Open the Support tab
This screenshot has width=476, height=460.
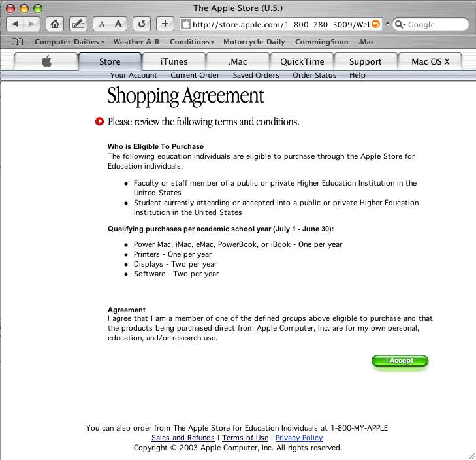(366, 61)
